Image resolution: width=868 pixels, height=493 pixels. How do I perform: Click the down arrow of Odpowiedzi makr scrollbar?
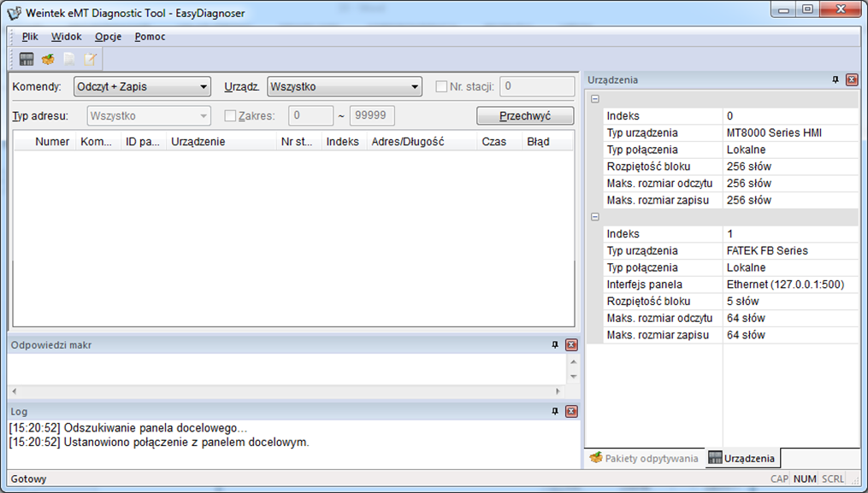(574, 377)
